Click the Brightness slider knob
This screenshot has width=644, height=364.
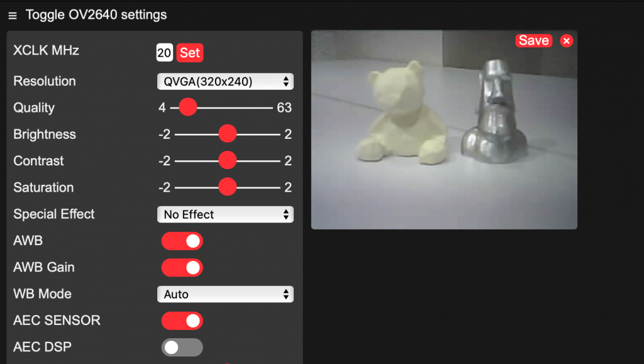227,134
